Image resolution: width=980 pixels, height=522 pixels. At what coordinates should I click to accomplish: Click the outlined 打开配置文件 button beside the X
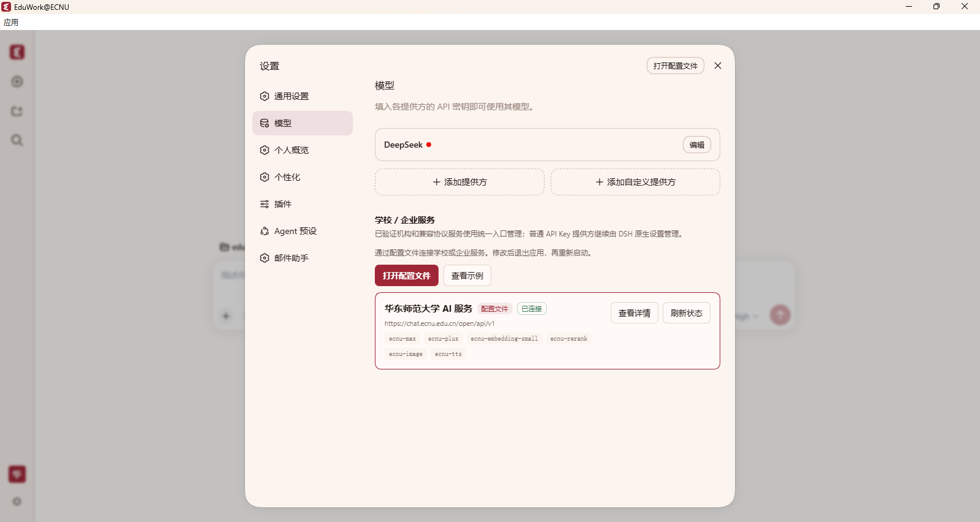pyautogui.click(x=676, y=66)
